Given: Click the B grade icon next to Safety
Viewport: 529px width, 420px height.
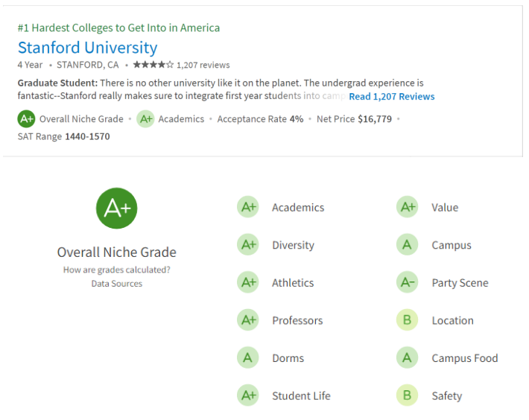Looking at the screenshot, I should pyautogui.click(x=407, y=395).
